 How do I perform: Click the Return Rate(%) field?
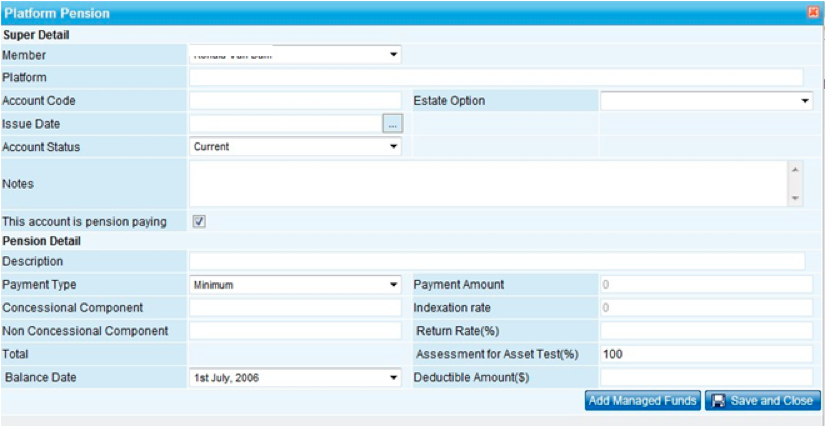click(x=707, y=331)
